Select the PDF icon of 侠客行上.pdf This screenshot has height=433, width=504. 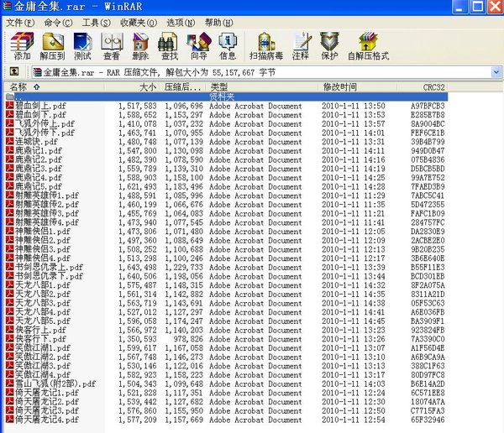(9, 330)
